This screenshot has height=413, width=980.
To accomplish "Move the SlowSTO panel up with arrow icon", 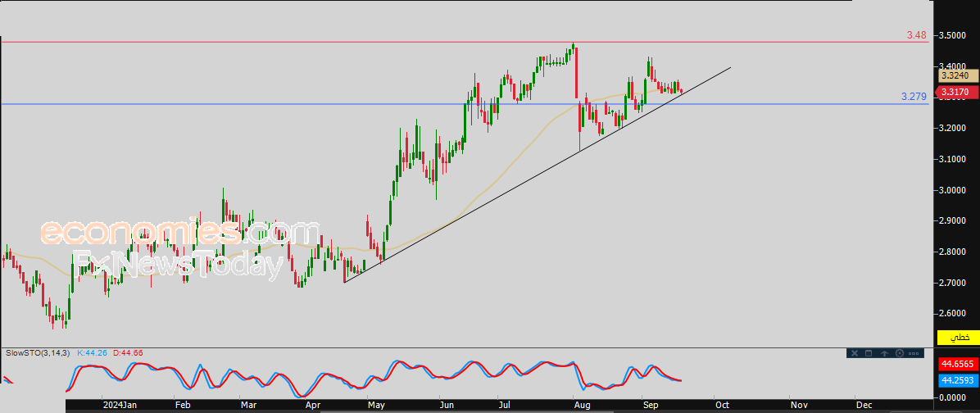I will click(x=884, y=353).
